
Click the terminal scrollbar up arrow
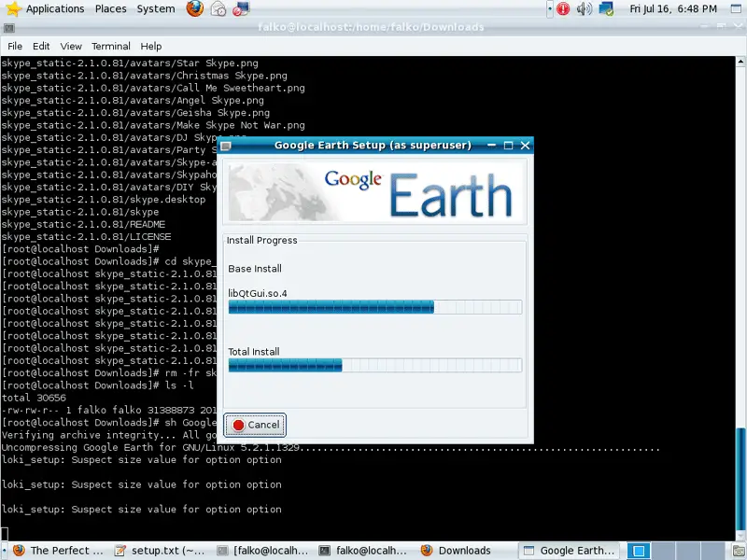pos(740,62)
